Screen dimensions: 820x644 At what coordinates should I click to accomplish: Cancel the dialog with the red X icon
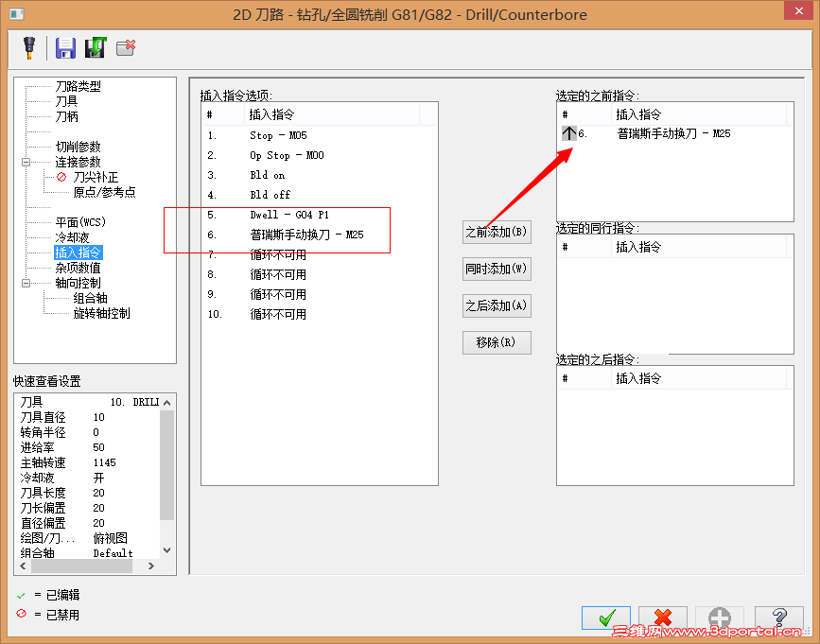(662, 618)
